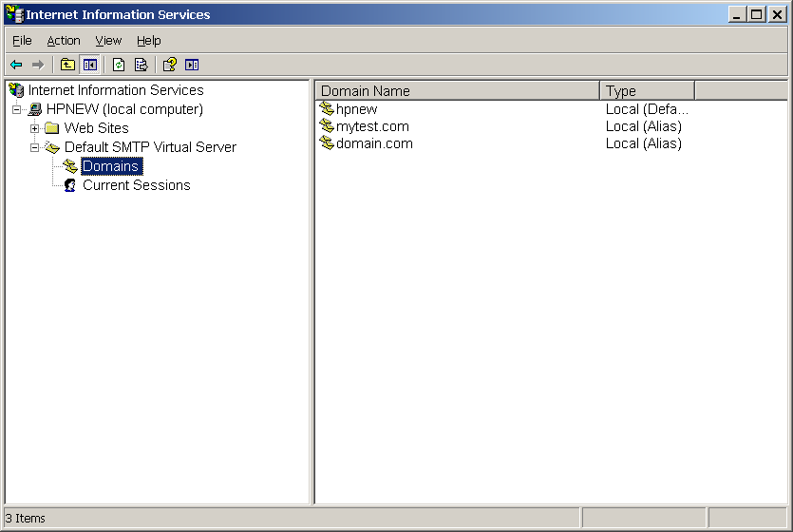
Task: Click Local (Defa... type of hpnew
Action: coord(647,109)
